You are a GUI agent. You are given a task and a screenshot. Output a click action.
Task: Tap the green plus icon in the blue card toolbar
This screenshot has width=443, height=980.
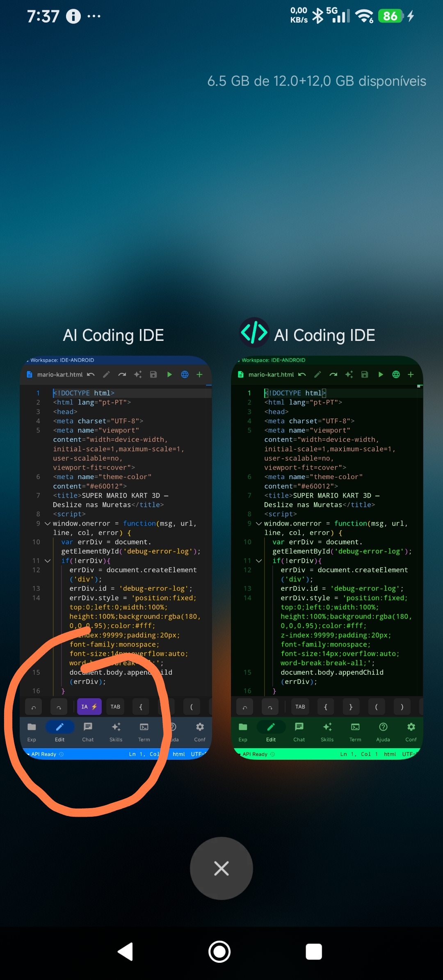point(199,375)
